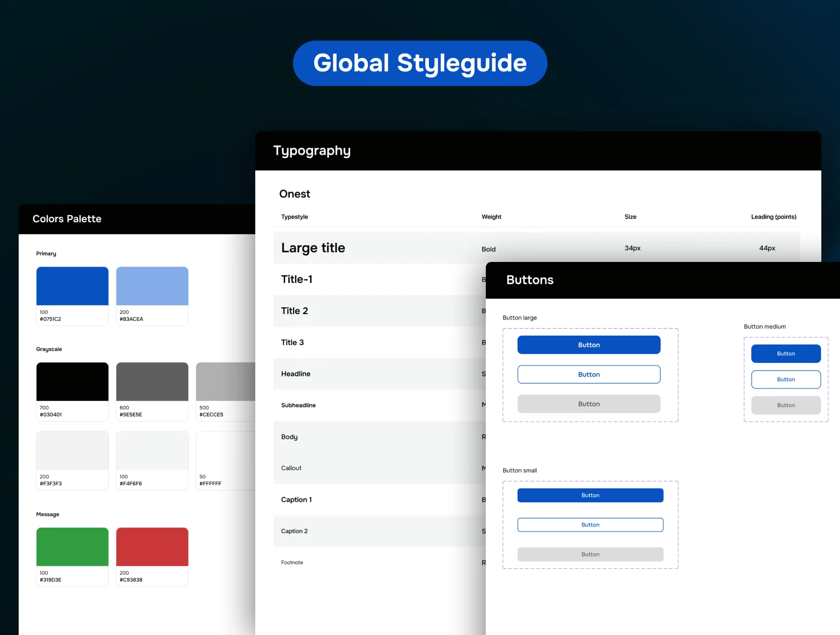Click the Weight column header

(x=491, y=217)
